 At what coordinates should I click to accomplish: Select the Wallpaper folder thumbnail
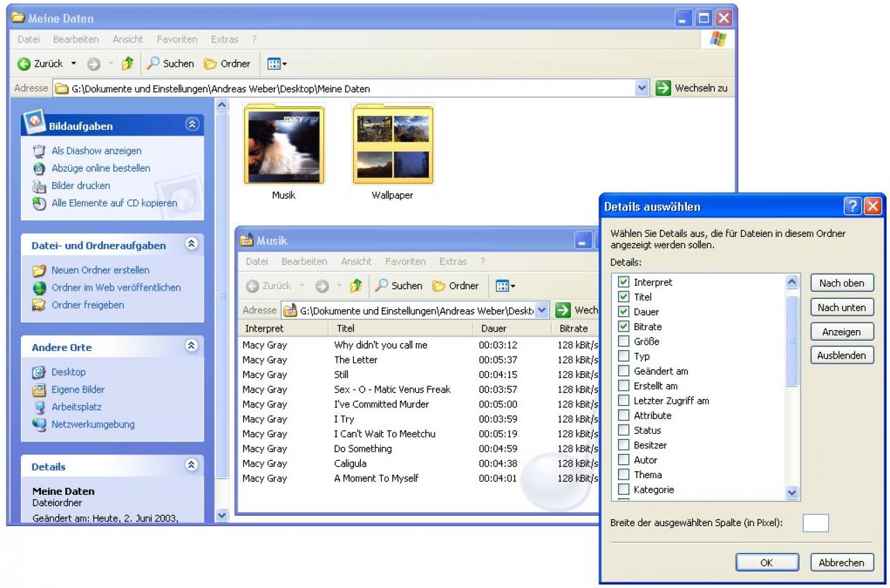coord(393,145)
